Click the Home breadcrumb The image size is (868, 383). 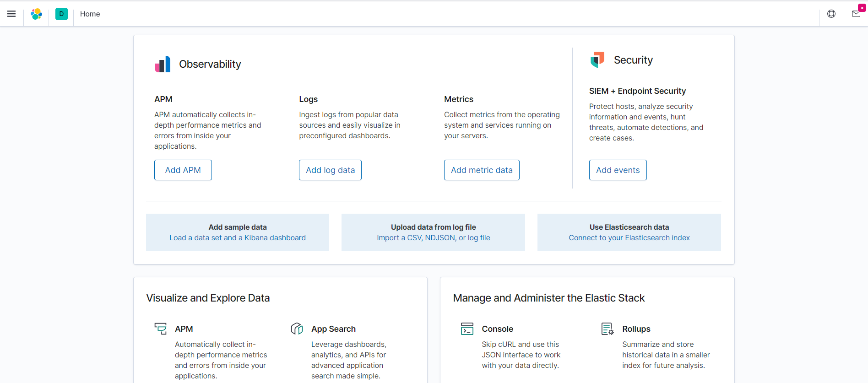click(90, 14)
